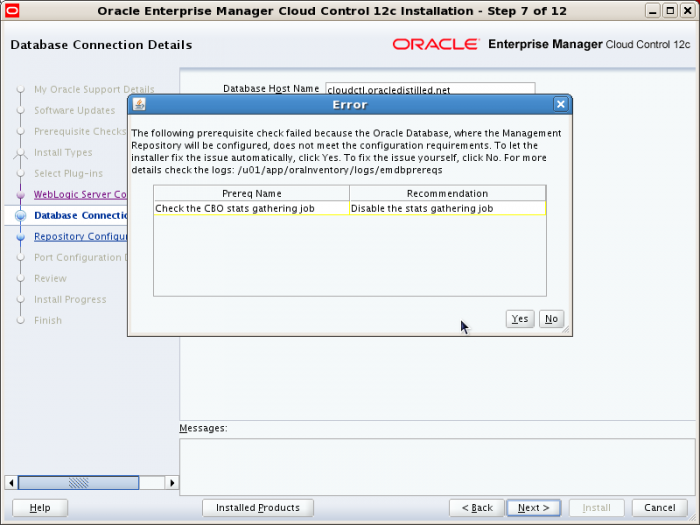Click the My Oracle Support Details step
This screenshot has height=525, width=700.
point(94,89)
